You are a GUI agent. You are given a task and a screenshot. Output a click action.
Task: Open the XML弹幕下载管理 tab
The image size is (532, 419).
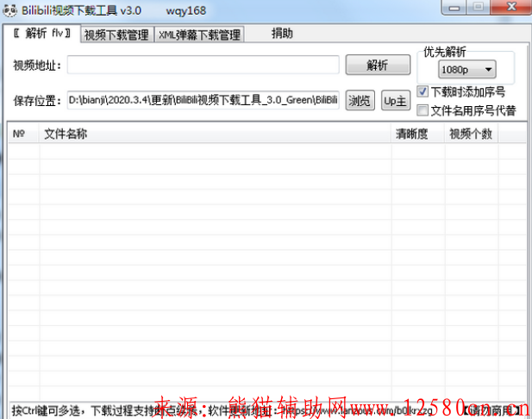point(199,35)
